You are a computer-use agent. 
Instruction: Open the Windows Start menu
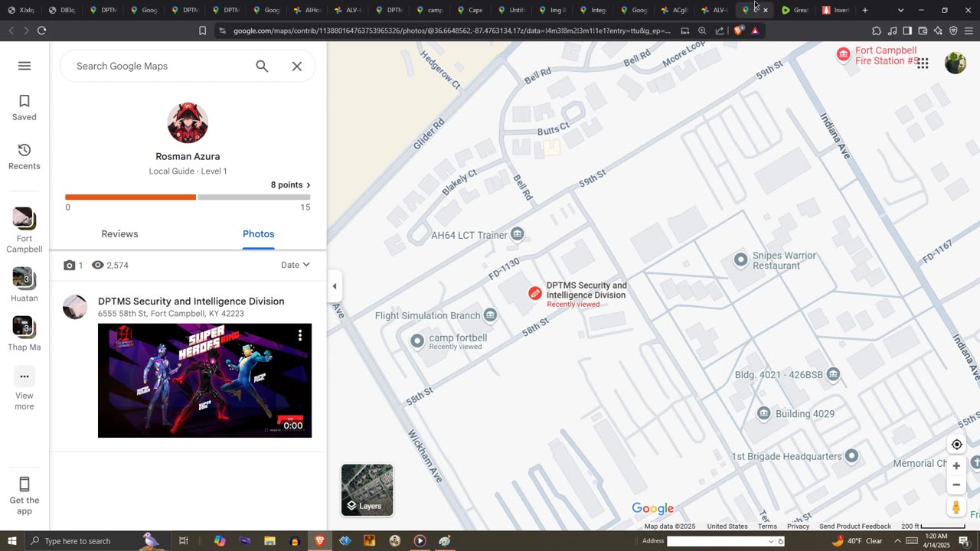pyautogui.click(x=12, y=541)
